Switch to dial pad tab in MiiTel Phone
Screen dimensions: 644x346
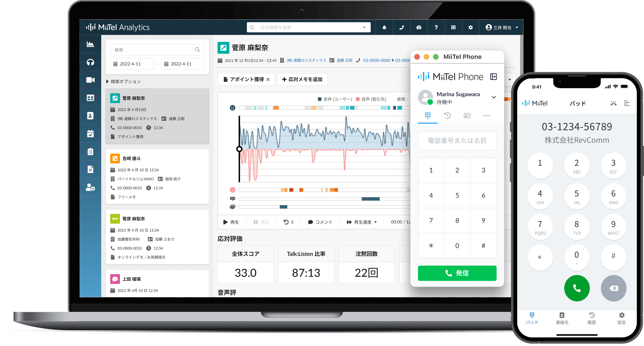pos(428,116)
